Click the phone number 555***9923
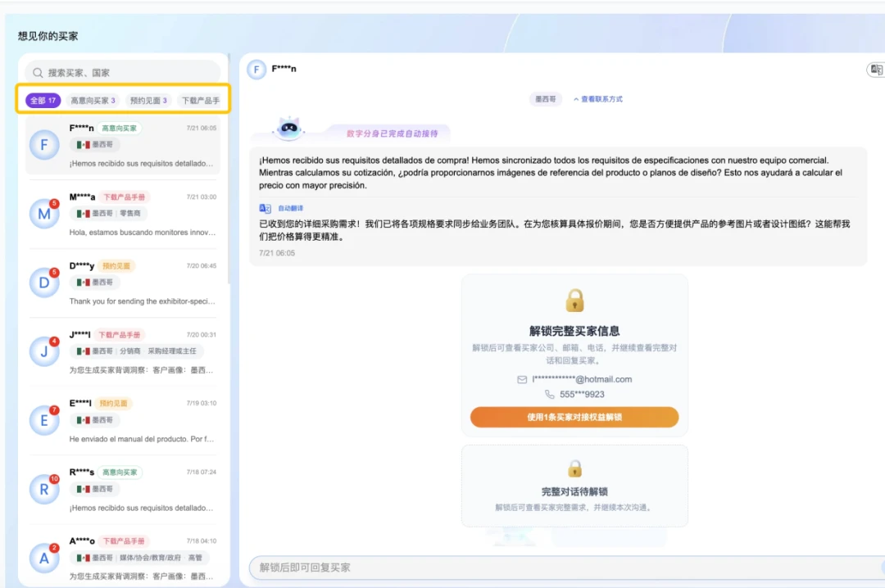 click(x=582, y=395)
